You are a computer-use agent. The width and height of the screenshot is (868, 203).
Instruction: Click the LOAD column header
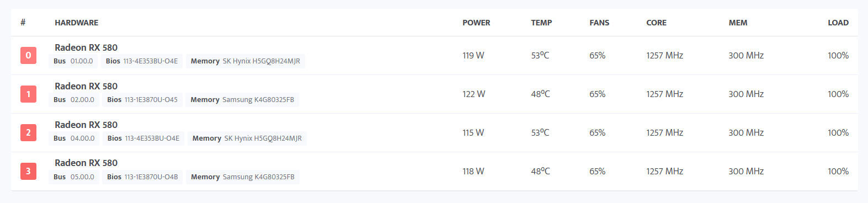pyautogui.click(x=838, y=23)
